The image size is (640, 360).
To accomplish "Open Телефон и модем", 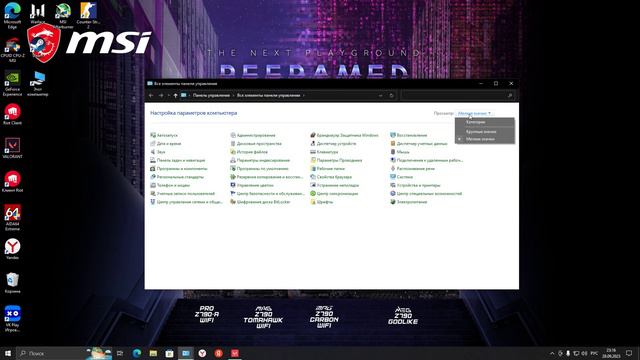I will coord(170,185).
